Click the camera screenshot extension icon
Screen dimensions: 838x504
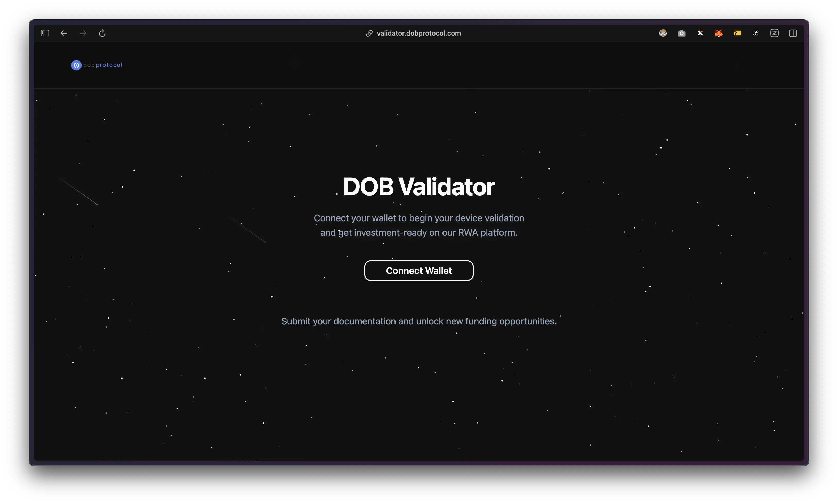[681, 33]
